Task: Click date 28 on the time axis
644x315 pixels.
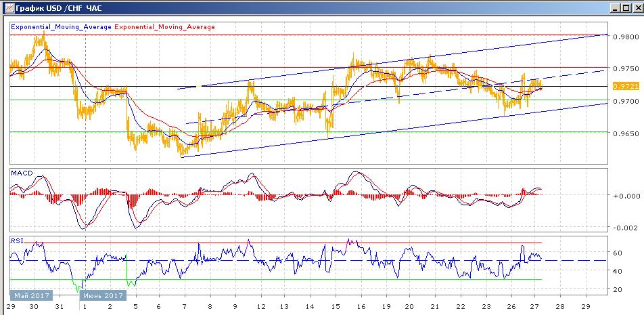Action: [x=560, y=307]
